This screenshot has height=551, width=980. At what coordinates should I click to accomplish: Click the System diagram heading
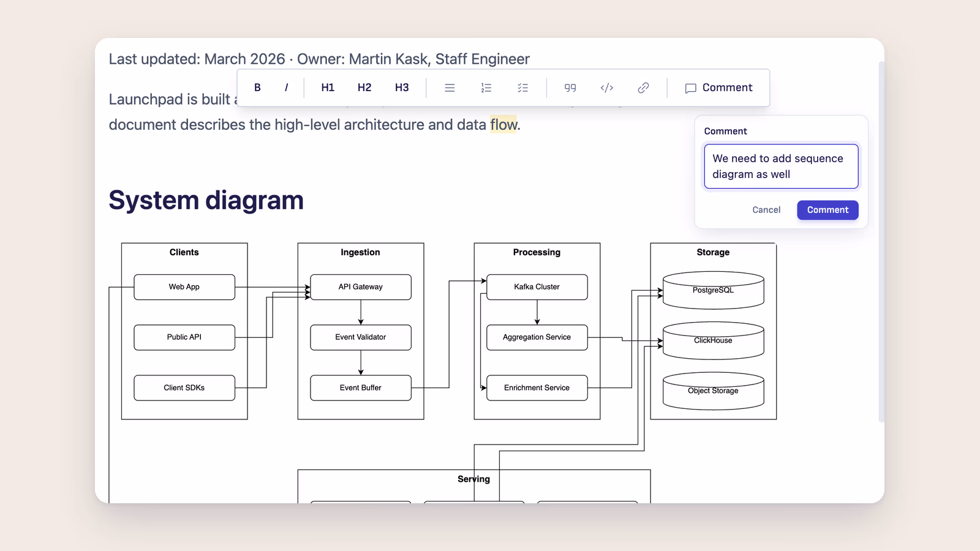pos(206,200)
